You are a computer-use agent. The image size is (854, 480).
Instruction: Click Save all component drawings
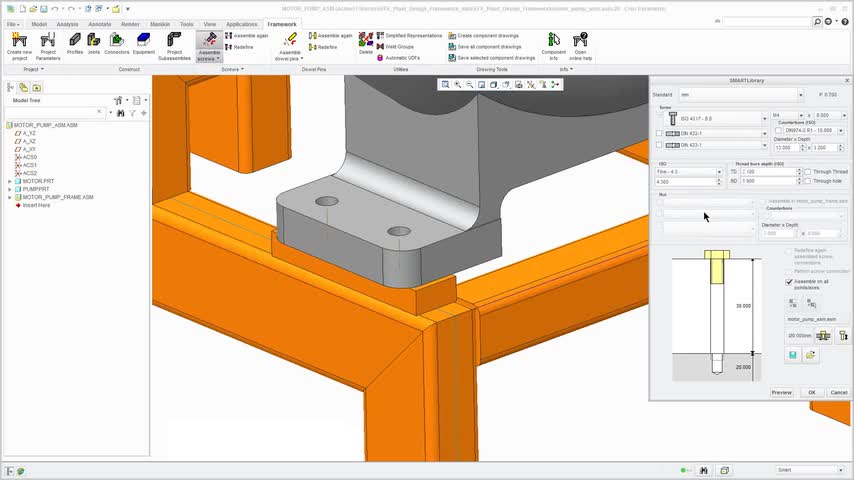(x=485, y=47)
